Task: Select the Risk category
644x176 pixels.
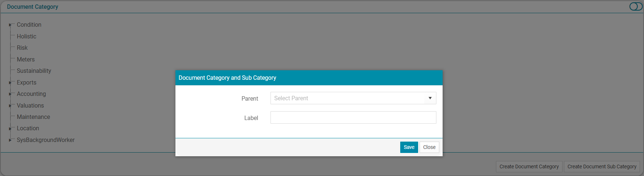Action: click(22, 48)
